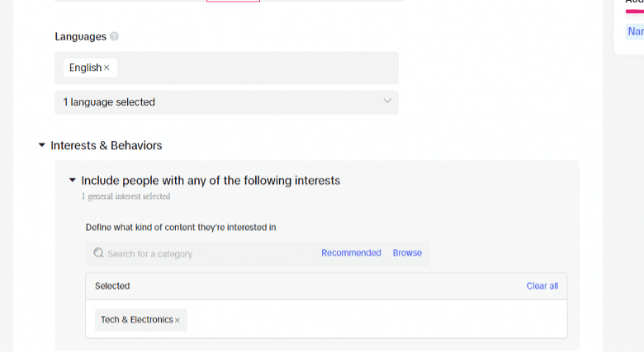Image resolution: width=644 pixels, height=353 pixels.
Task: Remove the English language tag
Action: tap(107, 68)
